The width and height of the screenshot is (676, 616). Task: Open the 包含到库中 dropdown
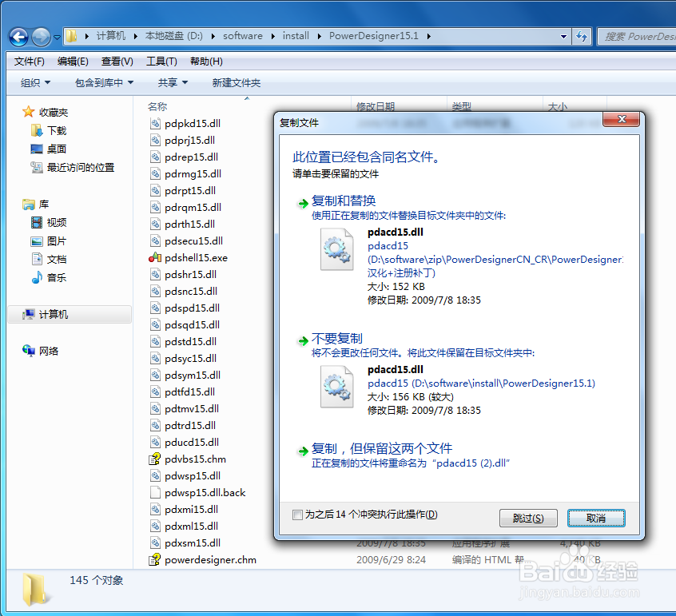point(104,82)
